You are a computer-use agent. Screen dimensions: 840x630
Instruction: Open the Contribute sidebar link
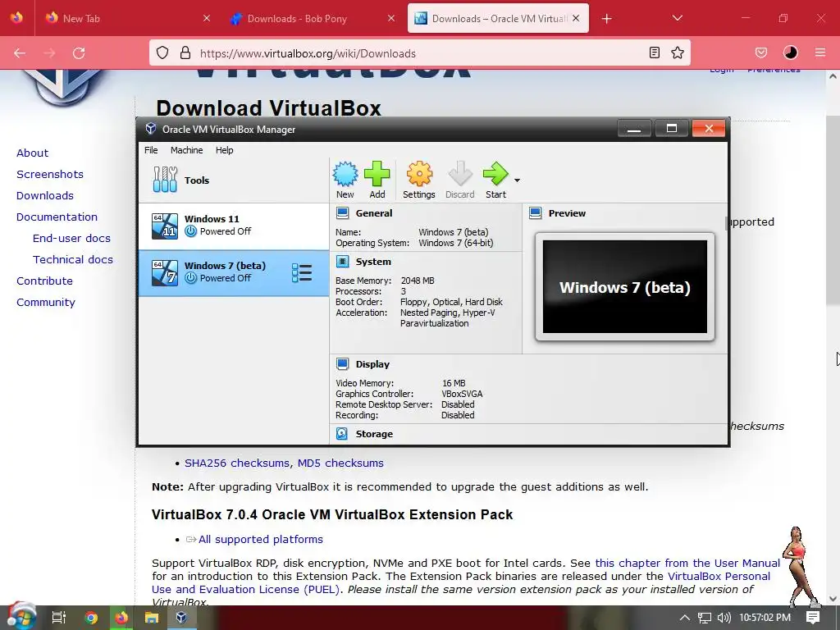(44, 281)
